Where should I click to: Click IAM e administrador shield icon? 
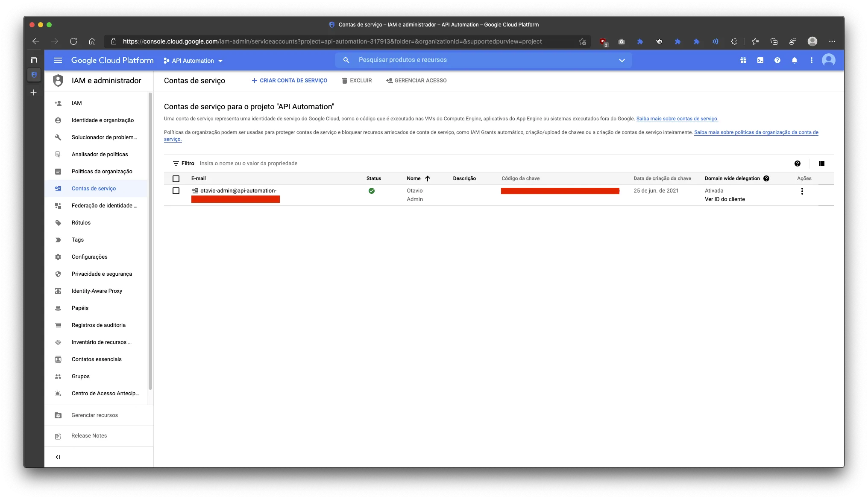point(58,81)
